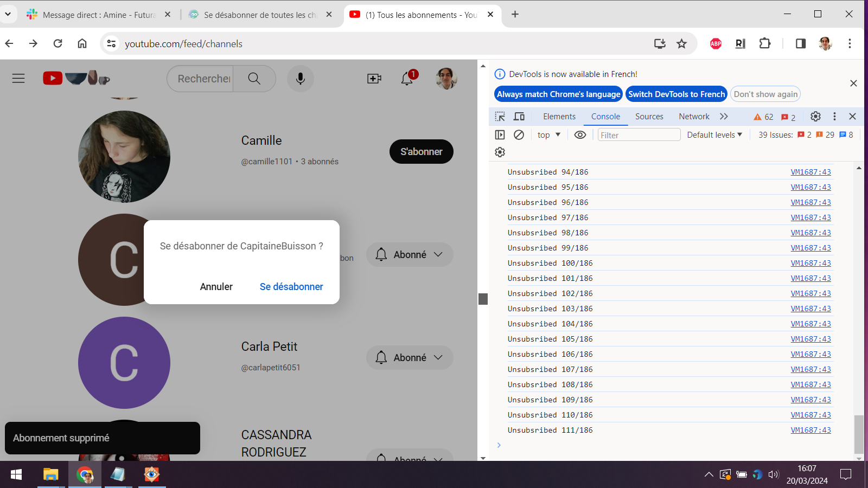Click Se désabonner in the confirmation dialog
The width and height of the screenshot is (868, 488).
291,286
